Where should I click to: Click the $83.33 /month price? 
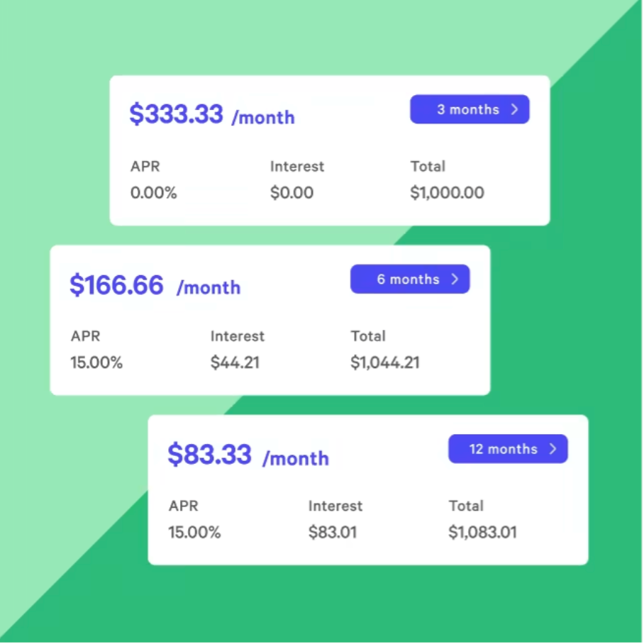click(x=248, y=455)
